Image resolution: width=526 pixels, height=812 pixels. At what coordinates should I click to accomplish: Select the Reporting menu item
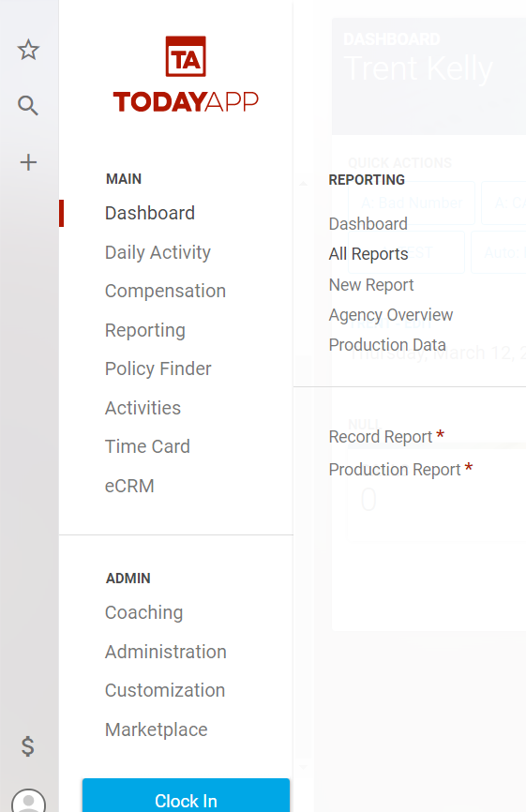pyautogui.click(x=145, y=330)
